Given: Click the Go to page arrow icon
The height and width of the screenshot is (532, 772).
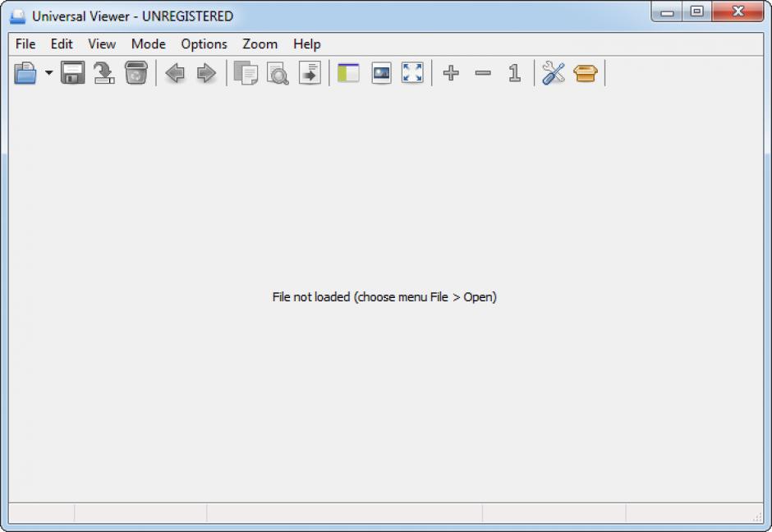Looking at the screenshot, I should pos(310,73).
